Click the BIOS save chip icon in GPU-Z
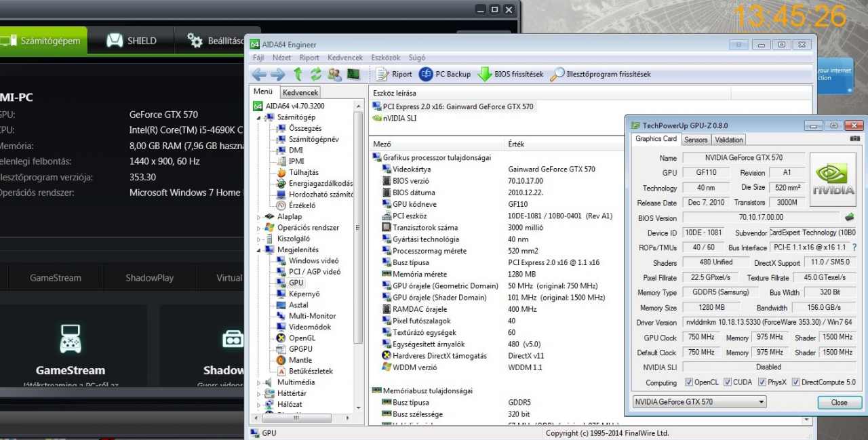The height and width of the screenshot is (440, 868). [849, 218]
